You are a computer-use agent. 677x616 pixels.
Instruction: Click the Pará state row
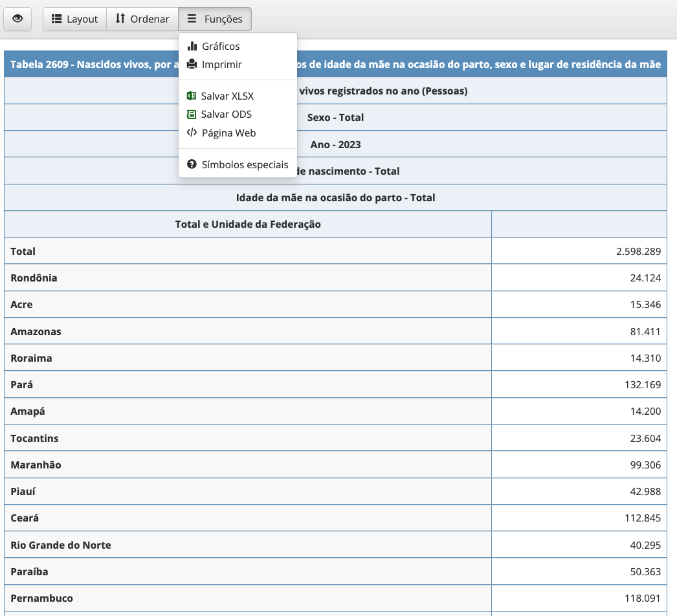tap(22, 384)
